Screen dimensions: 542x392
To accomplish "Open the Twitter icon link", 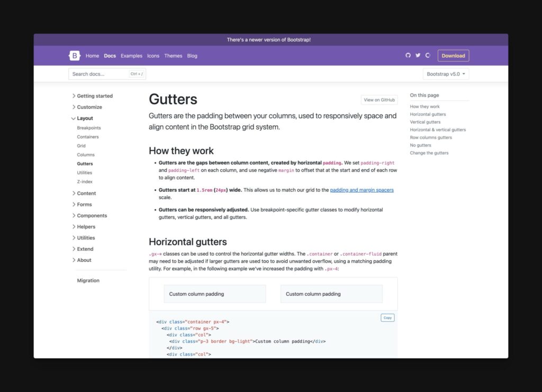I will coord(418,55).
